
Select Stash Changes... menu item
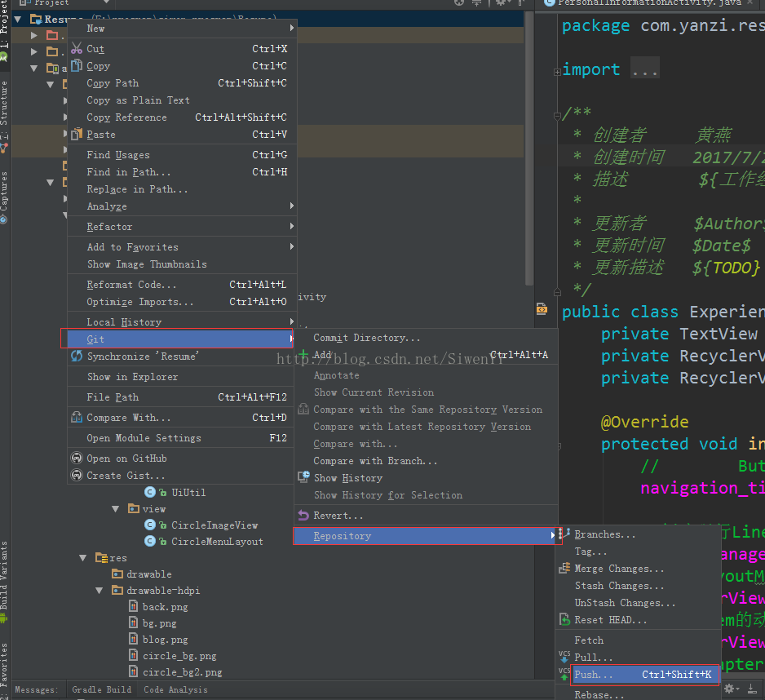point(638,586)
